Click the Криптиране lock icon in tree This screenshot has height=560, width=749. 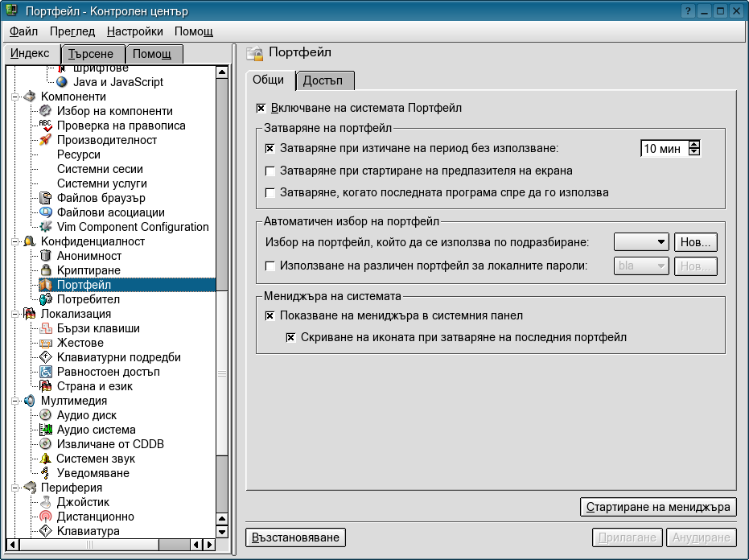(x=46, y=270)
